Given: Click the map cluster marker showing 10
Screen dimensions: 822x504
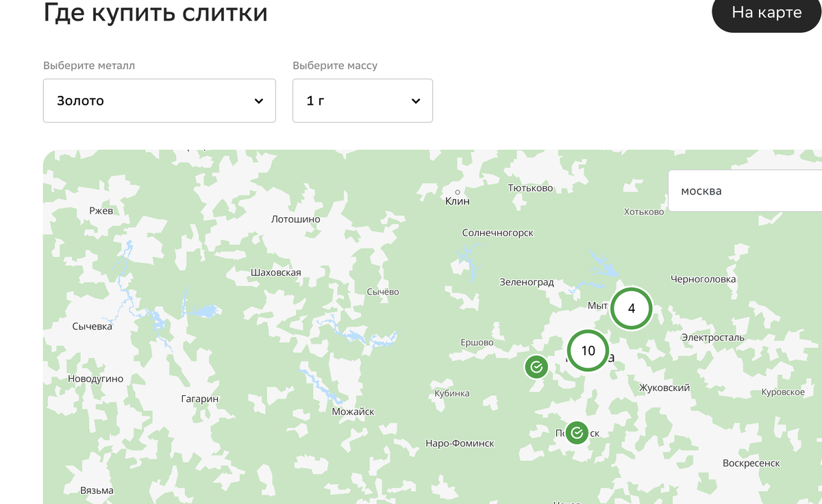Looking at the screenshot, I should (588, 351).
